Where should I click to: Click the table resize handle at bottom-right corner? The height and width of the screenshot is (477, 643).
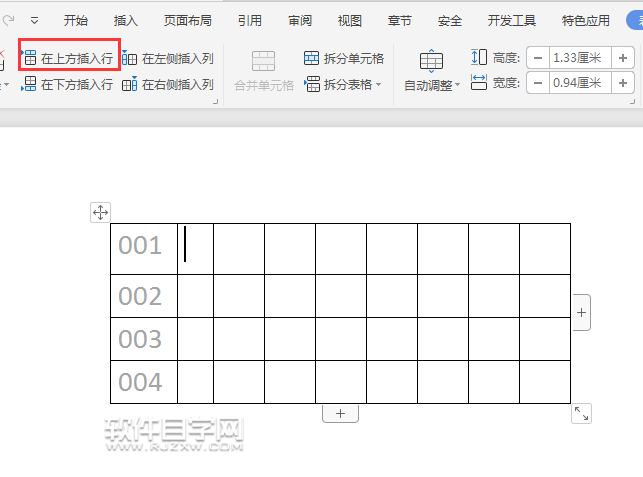[x=581, y=413]
